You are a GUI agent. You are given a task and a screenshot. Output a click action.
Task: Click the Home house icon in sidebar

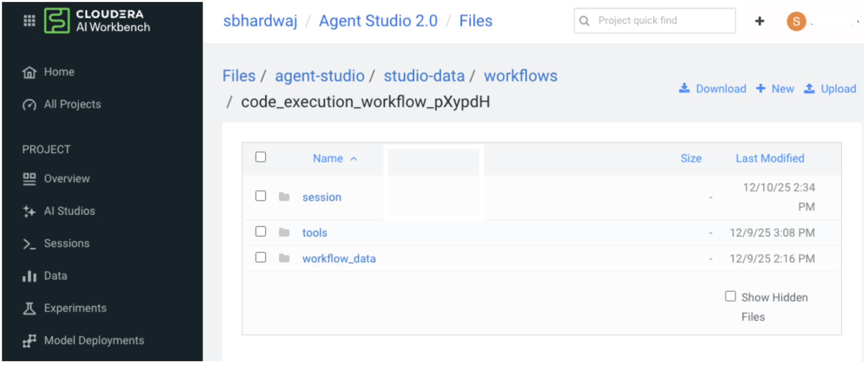click(x=29, y=72)
